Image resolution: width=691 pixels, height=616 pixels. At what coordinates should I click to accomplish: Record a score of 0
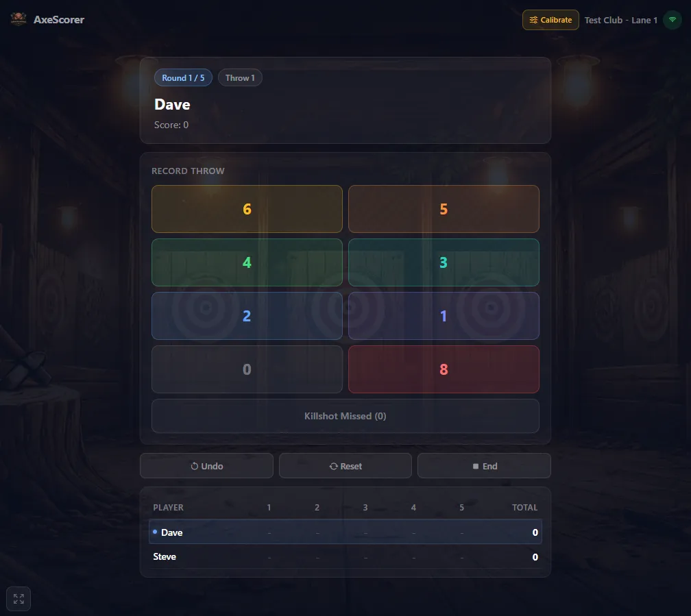coord(247,369)
